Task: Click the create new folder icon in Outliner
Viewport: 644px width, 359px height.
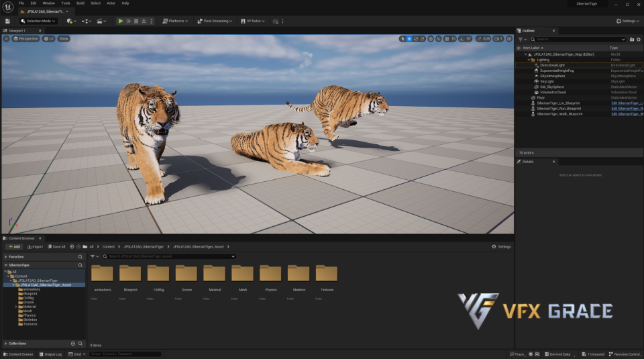Action: 632,40
